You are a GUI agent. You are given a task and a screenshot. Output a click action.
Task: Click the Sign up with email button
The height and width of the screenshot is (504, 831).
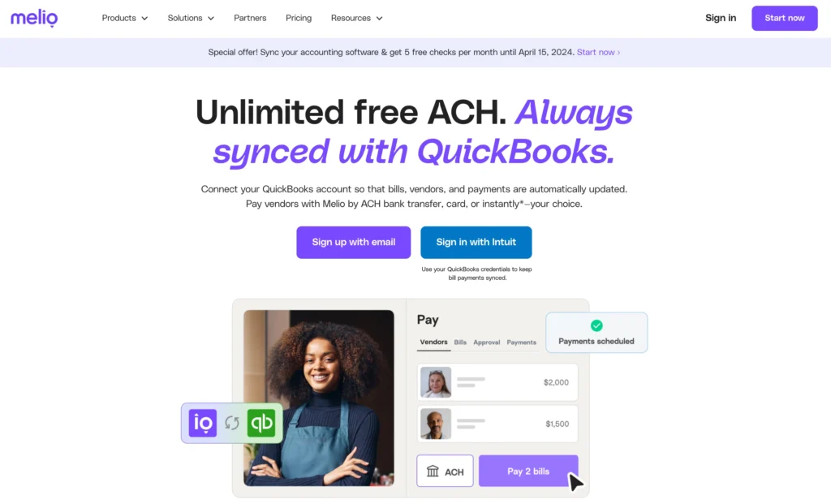point(354,242)
